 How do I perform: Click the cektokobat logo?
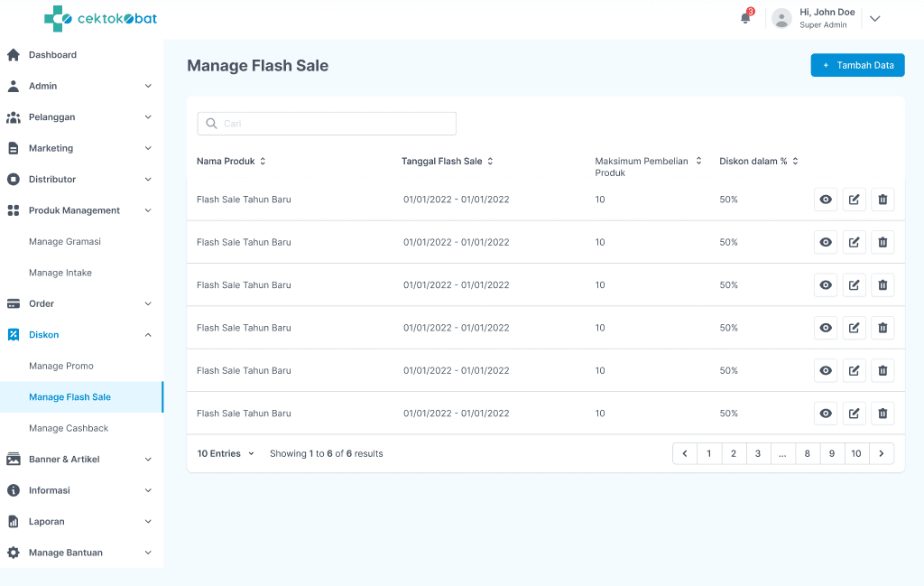[x=100, y=18]
